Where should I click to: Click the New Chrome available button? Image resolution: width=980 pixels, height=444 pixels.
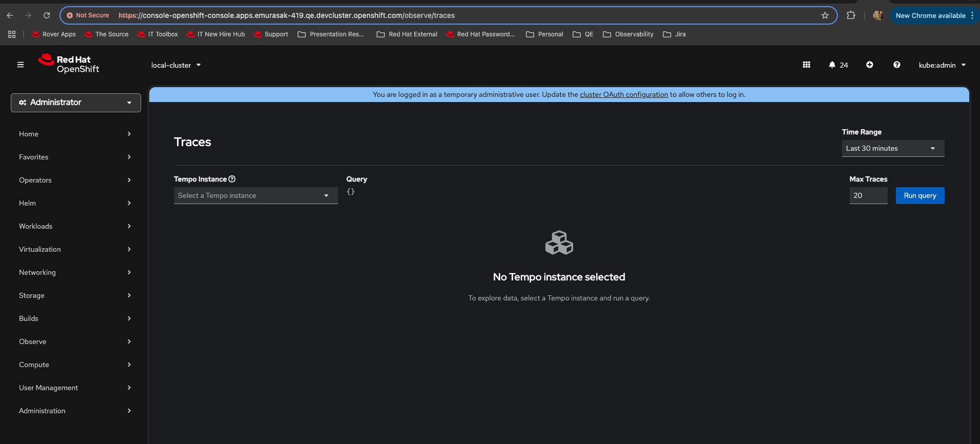click(x=934, y=15)
